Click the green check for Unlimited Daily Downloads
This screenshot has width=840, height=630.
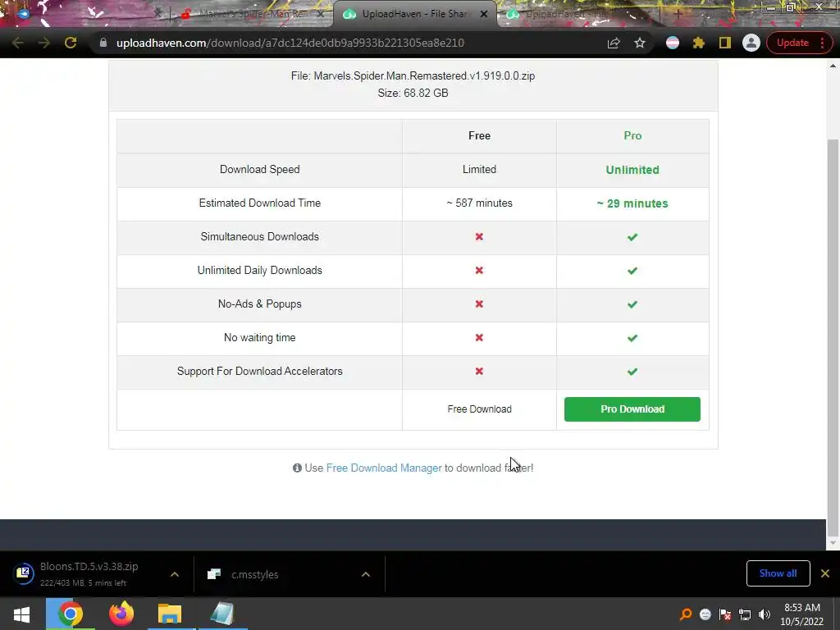click(632, 271)
